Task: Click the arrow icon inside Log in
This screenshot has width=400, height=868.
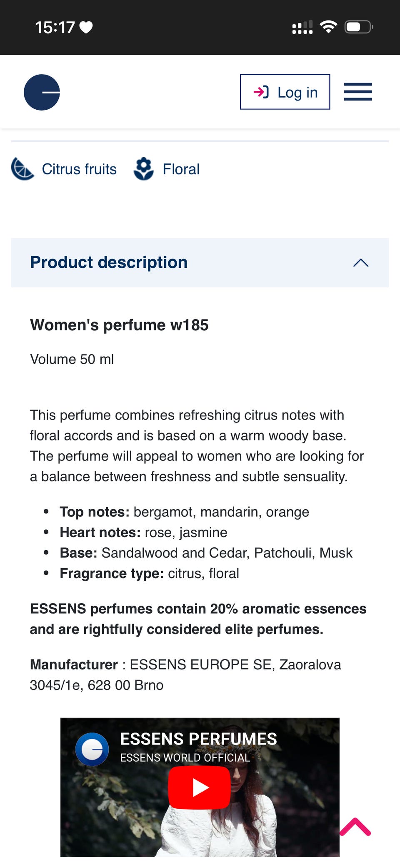Action: pyautogui.click(x=261, y=92)
